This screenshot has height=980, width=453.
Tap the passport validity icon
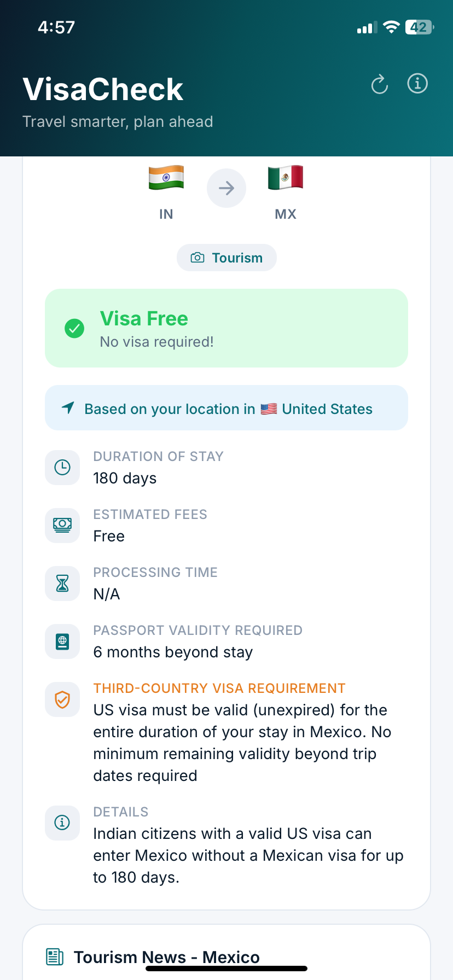[x=62, y=641]
